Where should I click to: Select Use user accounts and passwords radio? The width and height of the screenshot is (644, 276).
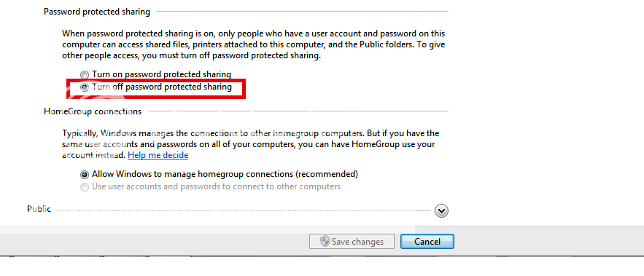point(84,187)
